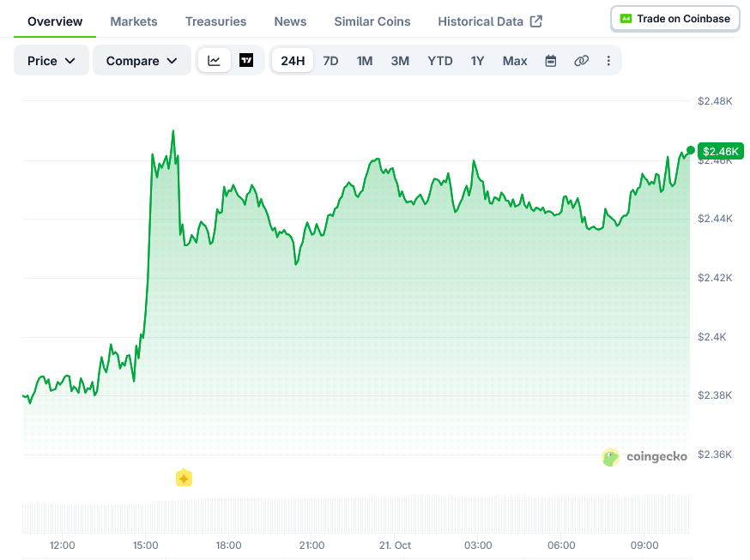The height and width of the screenshot is (560, 750).
Task: Open Historical Data external link icon
Action: tap(536, 21)
